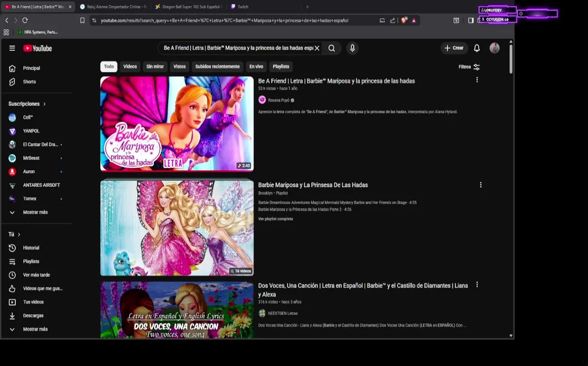Screen dimensions: 588x366
Task: Open options for Barbie Mariposa playlist
Action: pos(481,185)
